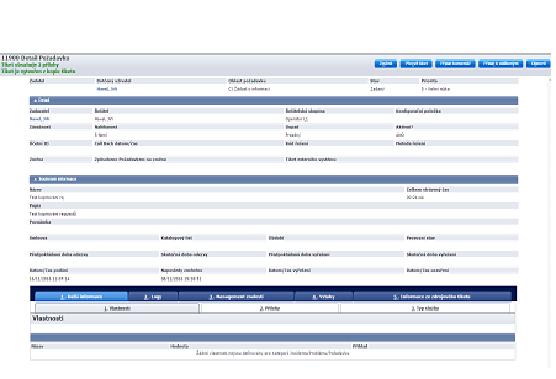
Task: Select sub-tab 3 in the white sub-tab row
Action: tap(425, 308)
